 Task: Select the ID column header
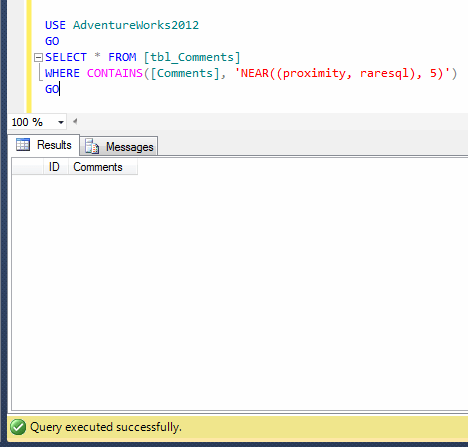[56, 167]
